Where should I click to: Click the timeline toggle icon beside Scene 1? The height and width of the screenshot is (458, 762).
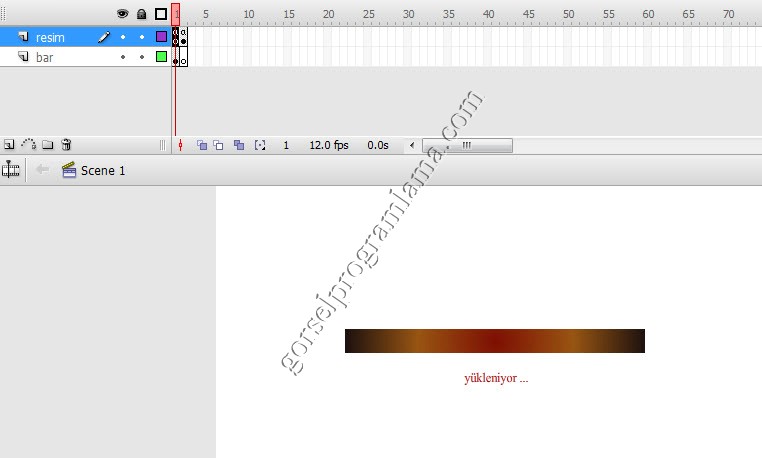(x=11, y=170)
